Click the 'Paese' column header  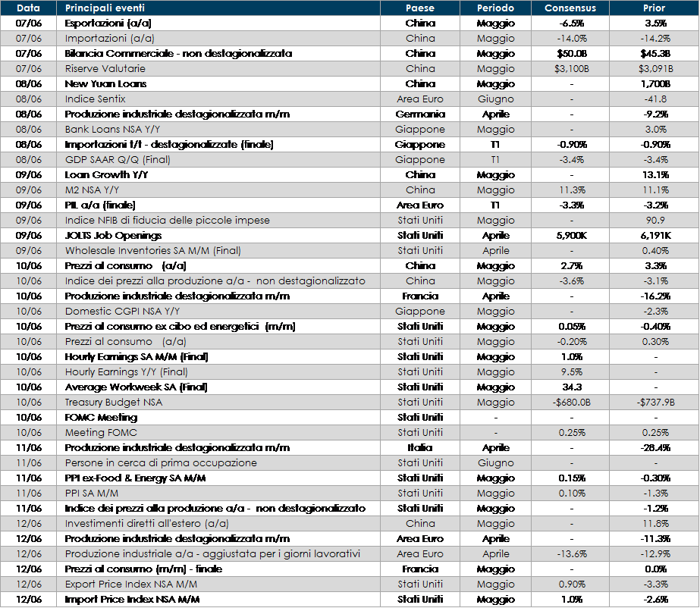coord(420,8)
